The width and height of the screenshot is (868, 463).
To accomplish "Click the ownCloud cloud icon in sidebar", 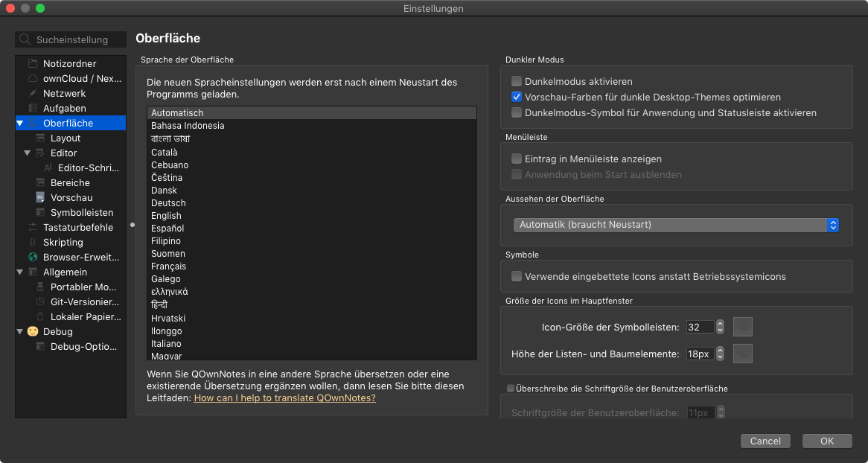I will tap(33, 79).
